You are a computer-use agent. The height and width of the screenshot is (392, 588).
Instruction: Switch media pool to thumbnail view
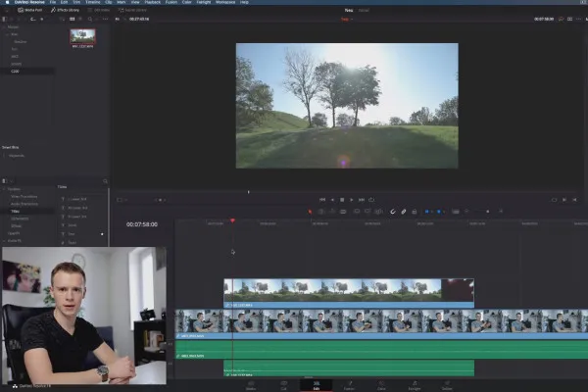point(72,20)
